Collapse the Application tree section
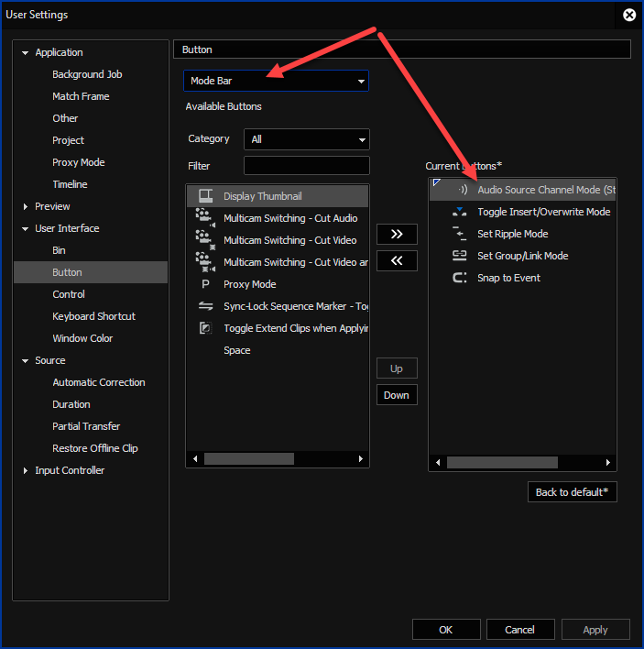Image resolution: width=644 pixels, height=649 pixels. pos(26,53)
